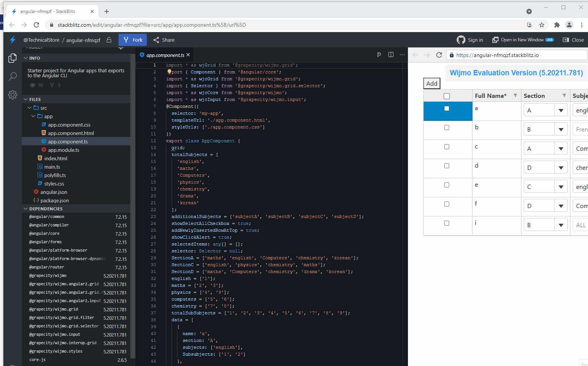588x366 pixels.
Task: Open browser extensions puzzle icon
Action: [x=557, y=25]
